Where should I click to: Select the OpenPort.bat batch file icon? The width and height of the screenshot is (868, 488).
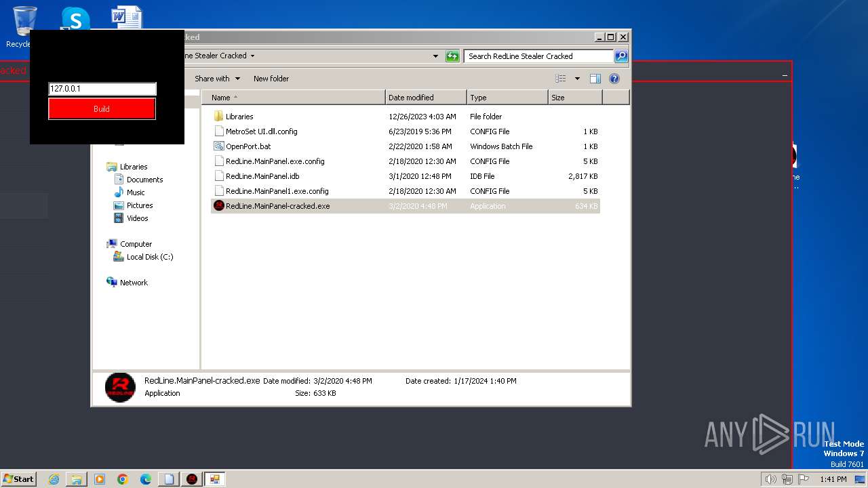coord(218,146)
